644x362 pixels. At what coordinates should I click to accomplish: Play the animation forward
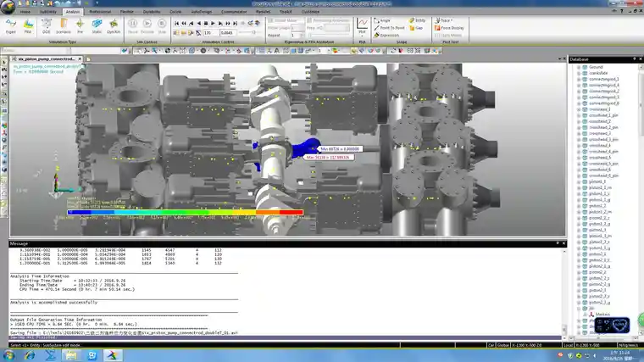[214, 24]
